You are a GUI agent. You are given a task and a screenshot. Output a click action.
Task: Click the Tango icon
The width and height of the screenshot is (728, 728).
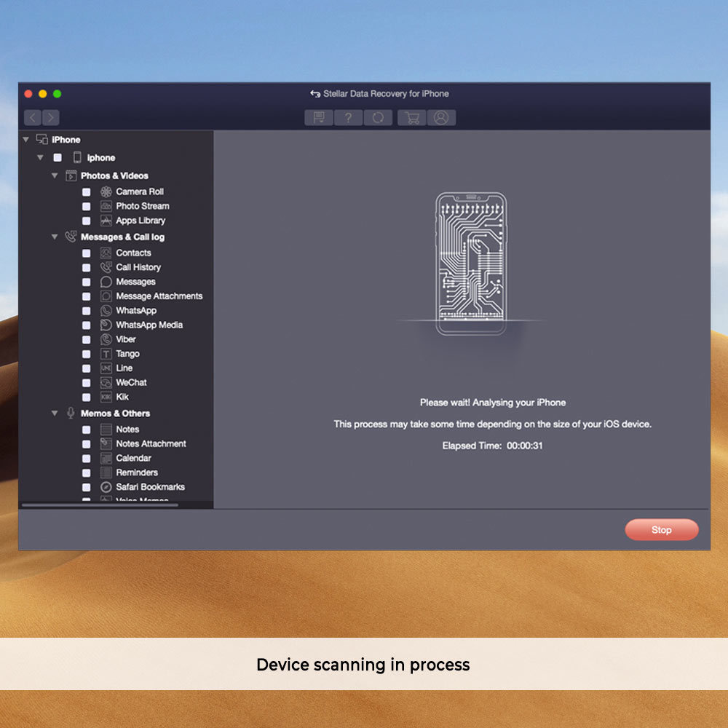(106, 354)
